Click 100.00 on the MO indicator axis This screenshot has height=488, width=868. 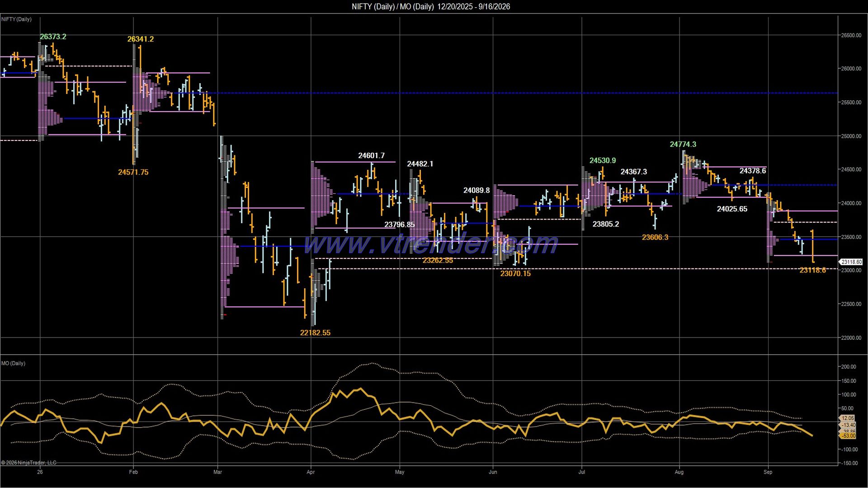click(x=849, y=394)
